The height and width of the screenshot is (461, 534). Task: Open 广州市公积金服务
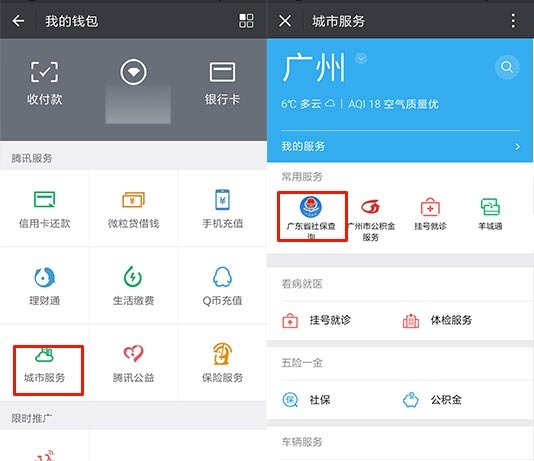(x=371, y=219)
